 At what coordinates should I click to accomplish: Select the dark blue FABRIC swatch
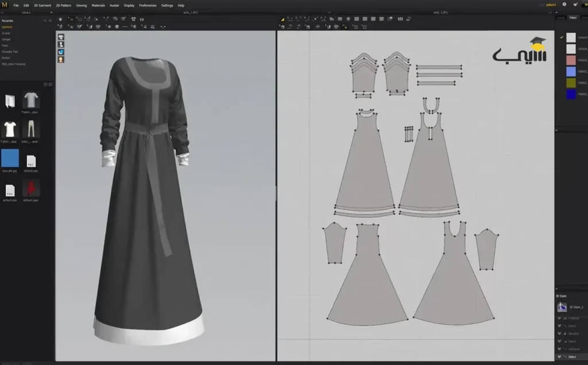(x=571, y=94)
